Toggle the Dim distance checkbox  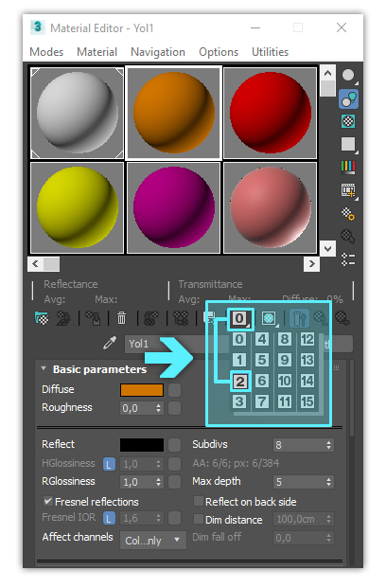click(198, 519)
